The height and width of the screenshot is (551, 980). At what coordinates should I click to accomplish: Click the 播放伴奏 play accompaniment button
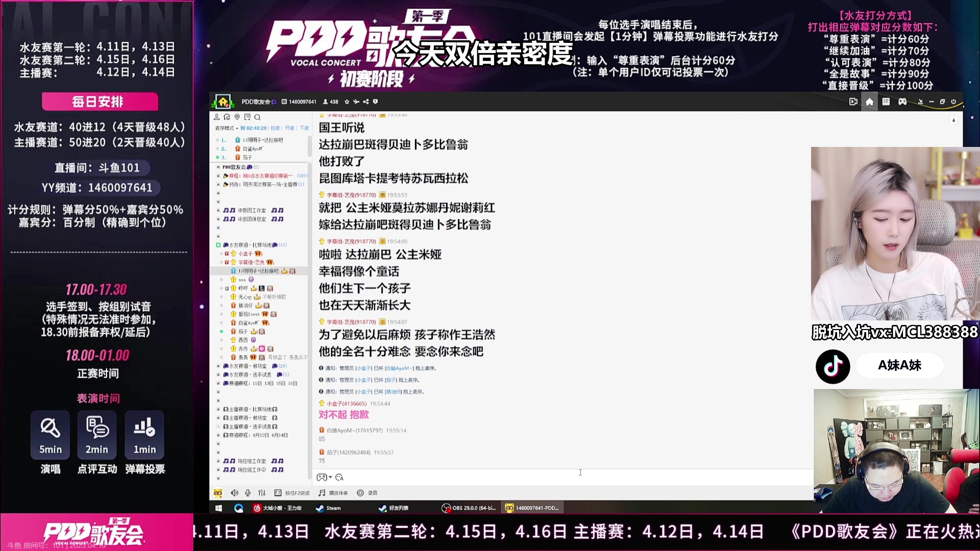pyautogui.click(x=334, y=493)
